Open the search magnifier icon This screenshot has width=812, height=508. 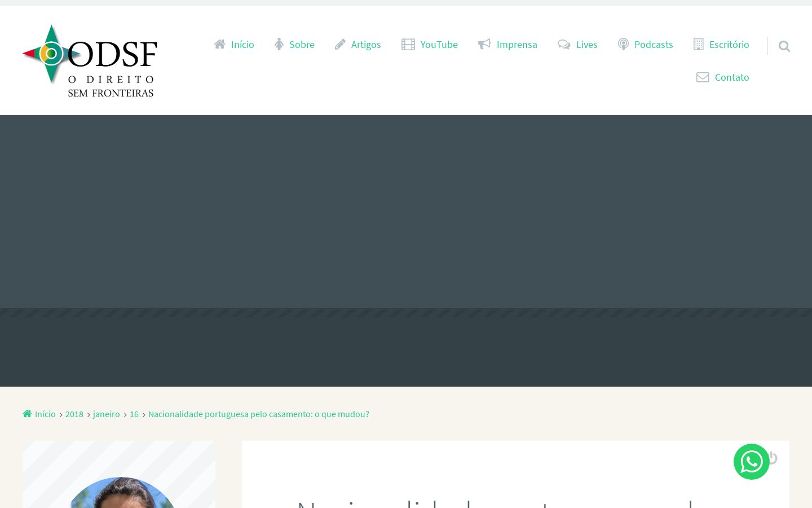(x=784, y=46)
